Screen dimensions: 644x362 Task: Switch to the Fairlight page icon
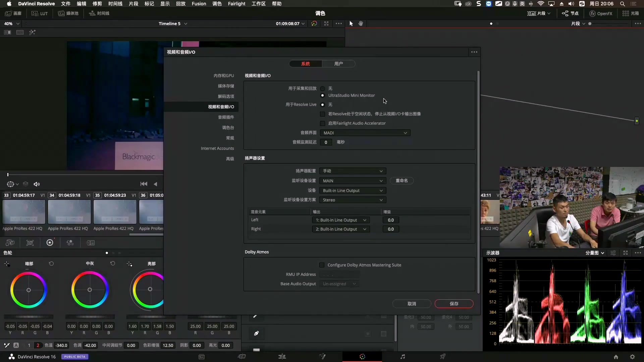(402, 357)
